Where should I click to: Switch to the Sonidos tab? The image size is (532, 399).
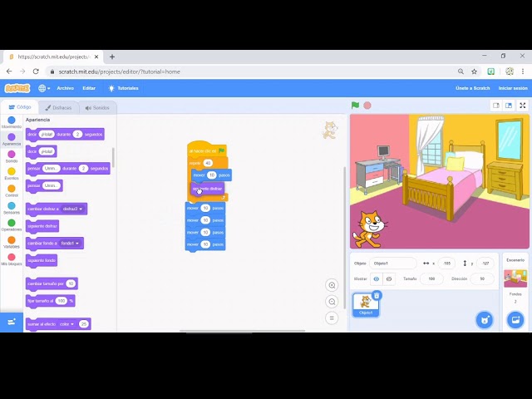point(97,107)
